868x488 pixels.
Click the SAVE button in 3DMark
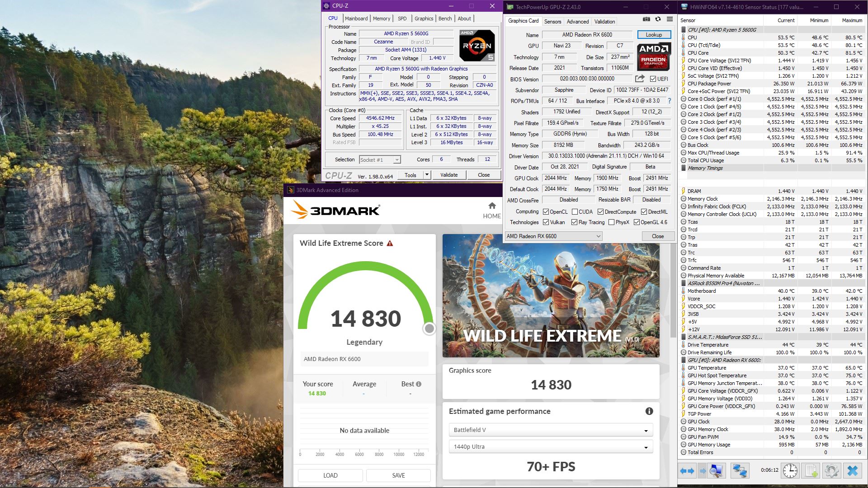[x=398, y=475]
